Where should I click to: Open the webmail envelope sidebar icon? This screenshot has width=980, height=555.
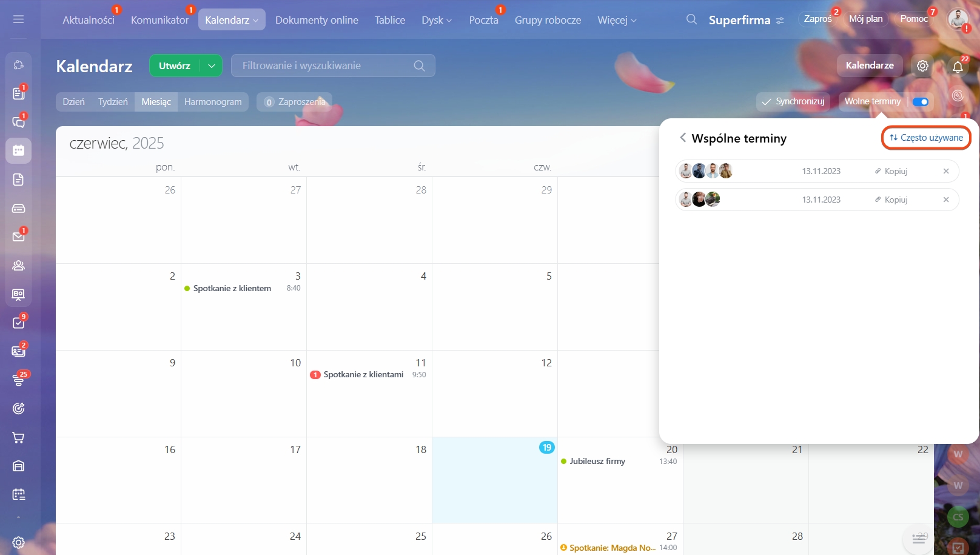coord(18,237)
